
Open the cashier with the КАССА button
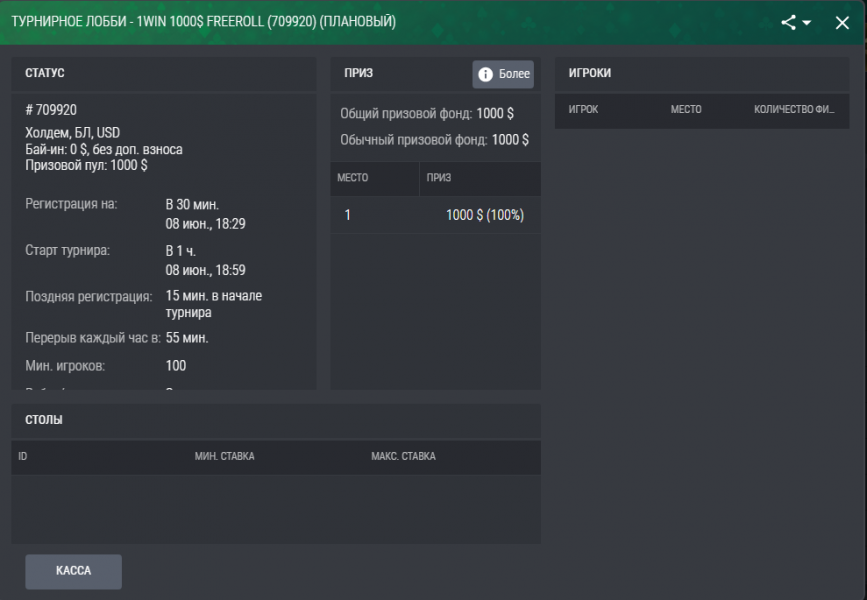73,571
